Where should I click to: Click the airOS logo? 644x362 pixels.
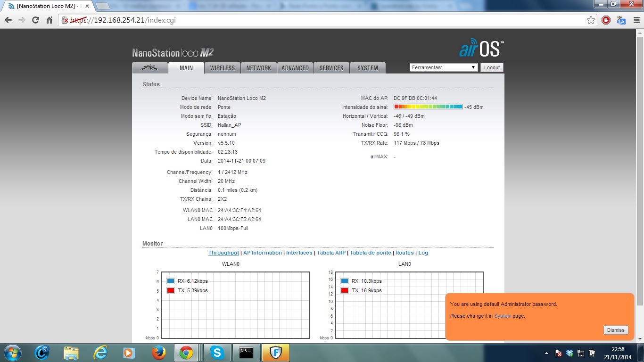[x=481, y=49]
